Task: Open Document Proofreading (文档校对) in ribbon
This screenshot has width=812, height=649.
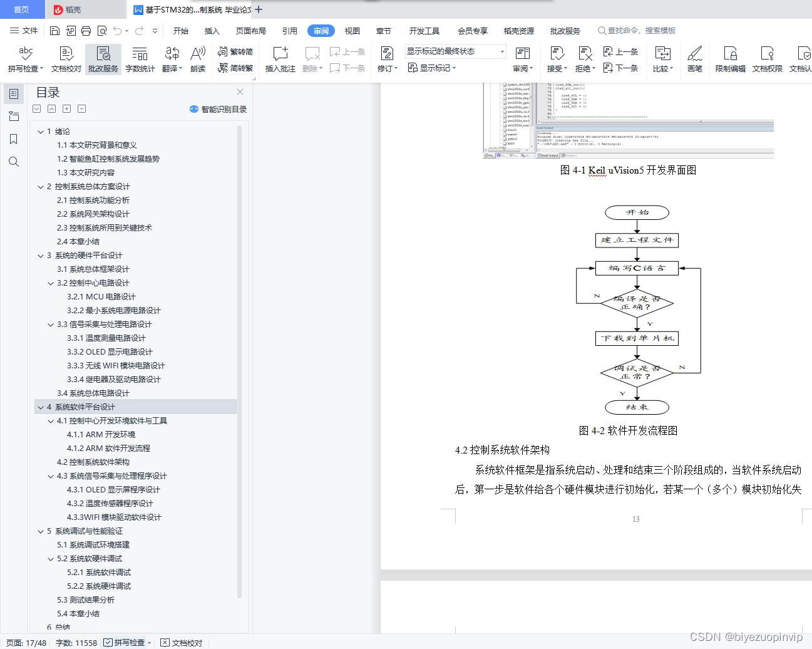Action: pos(66,60)
